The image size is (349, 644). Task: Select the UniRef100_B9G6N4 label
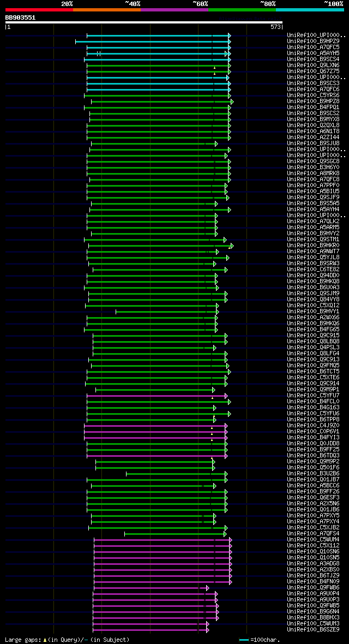(x=313, y=612)
